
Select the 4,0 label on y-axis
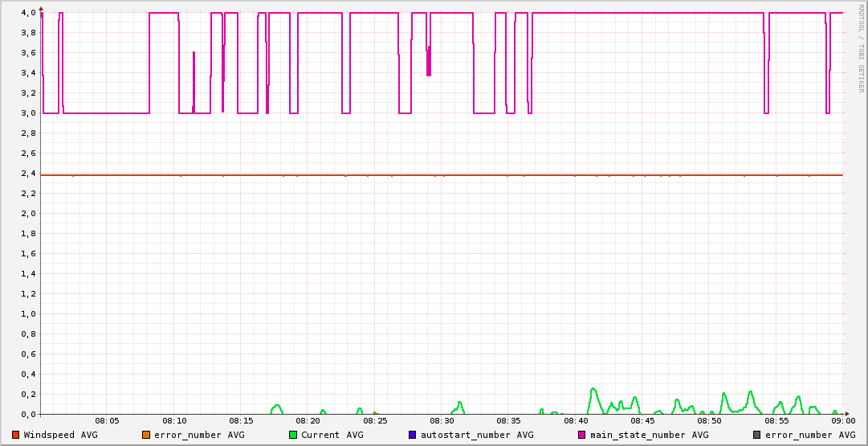tap(29, 13)
